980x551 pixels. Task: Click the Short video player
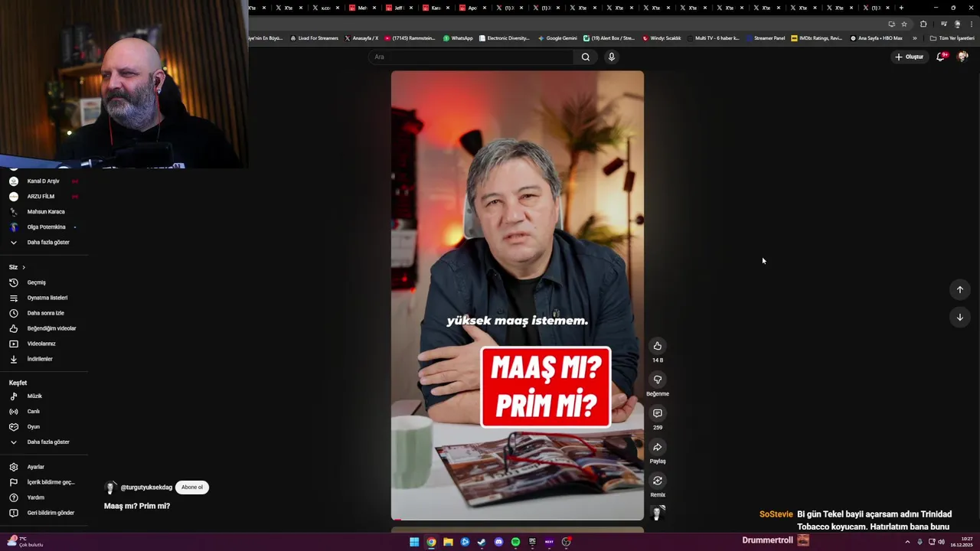point(518,295)
